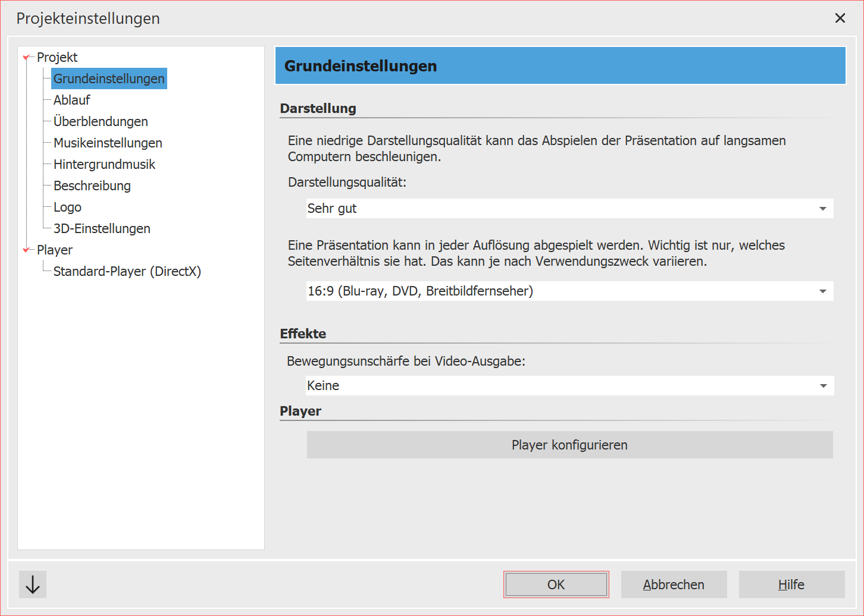Select the highlighted Grundeinstellungen entry
Screen dimensions: 864x616
coord(109,78)
